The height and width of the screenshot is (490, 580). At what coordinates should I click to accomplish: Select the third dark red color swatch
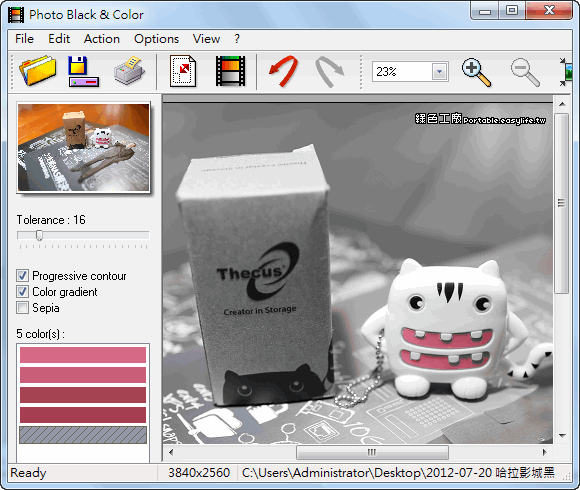click(83, 395)
